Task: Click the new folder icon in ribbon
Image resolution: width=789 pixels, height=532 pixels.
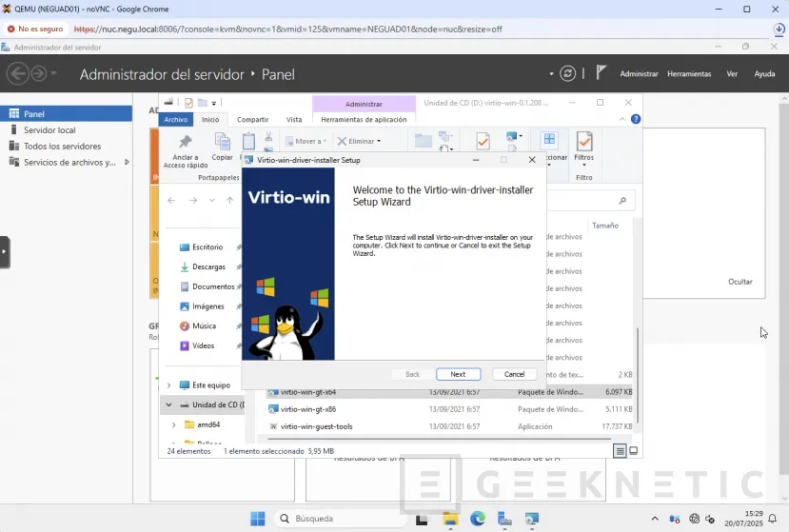Action: (x=424, y=141)
